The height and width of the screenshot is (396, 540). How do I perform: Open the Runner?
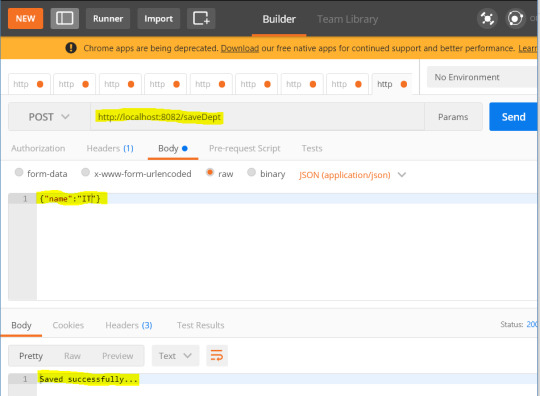point(108,18)
